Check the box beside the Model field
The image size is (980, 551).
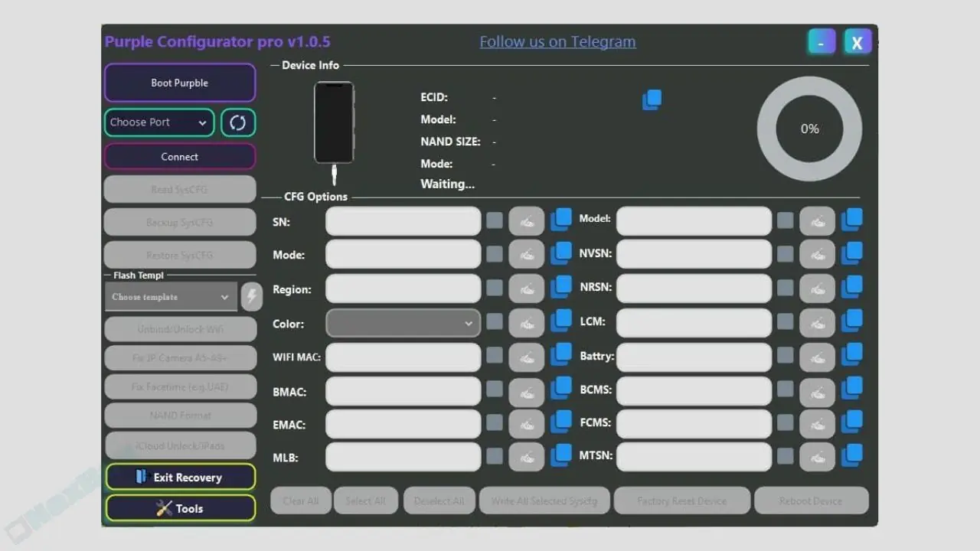(785, 220)
